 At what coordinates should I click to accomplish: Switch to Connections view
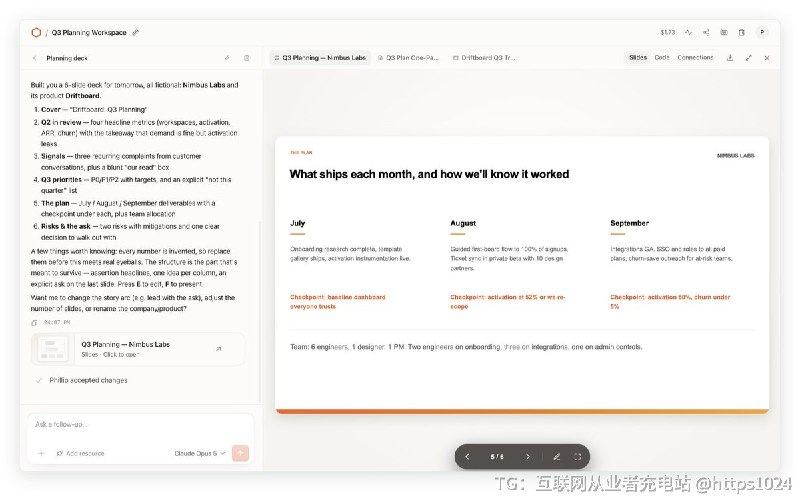point(695,58)
